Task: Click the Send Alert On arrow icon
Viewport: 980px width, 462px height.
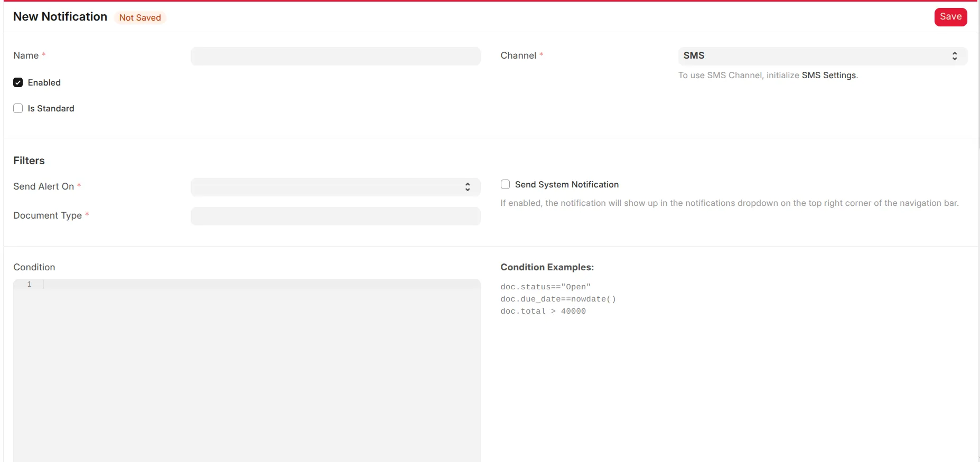Action: 467,187
